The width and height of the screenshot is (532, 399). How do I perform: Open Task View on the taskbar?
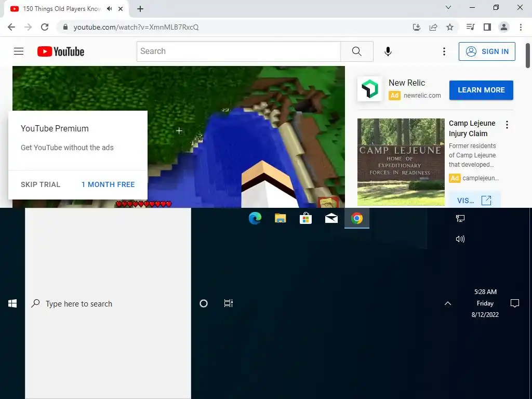click(229, 303)
